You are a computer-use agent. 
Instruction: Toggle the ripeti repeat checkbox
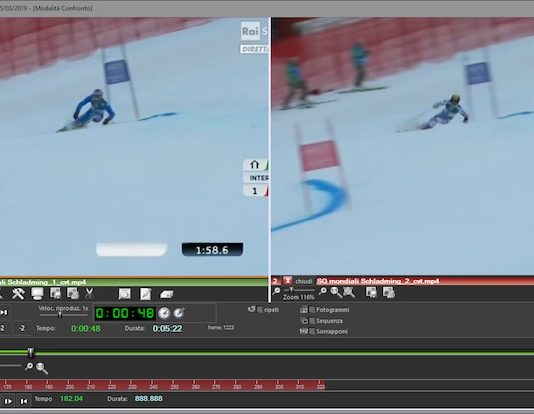260,309
